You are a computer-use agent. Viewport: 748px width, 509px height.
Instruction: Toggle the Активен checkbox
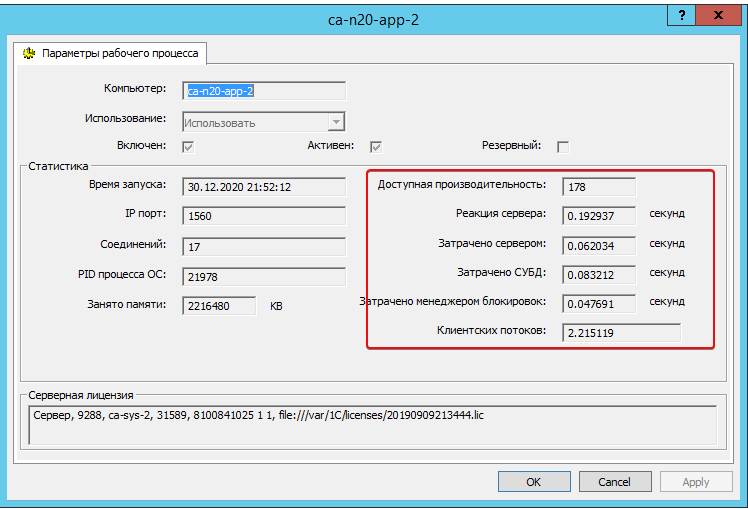(376, 147)
